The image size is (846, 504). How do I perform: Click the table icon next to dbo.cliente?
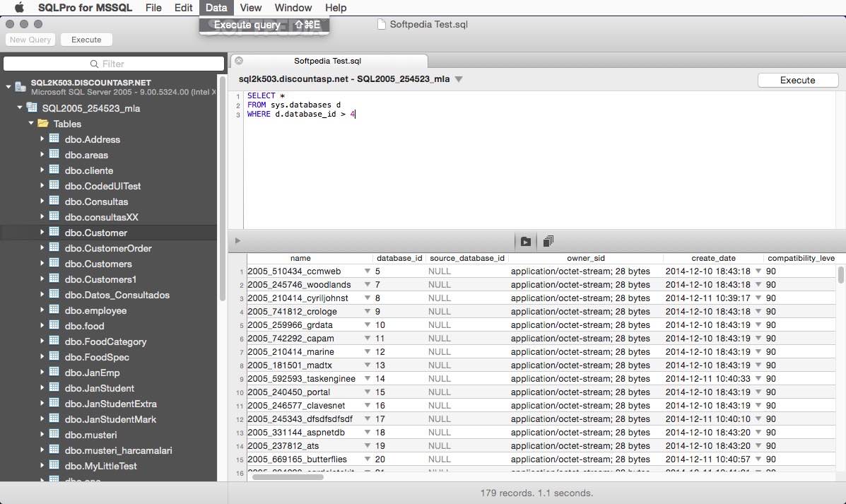tap(54, 170)
